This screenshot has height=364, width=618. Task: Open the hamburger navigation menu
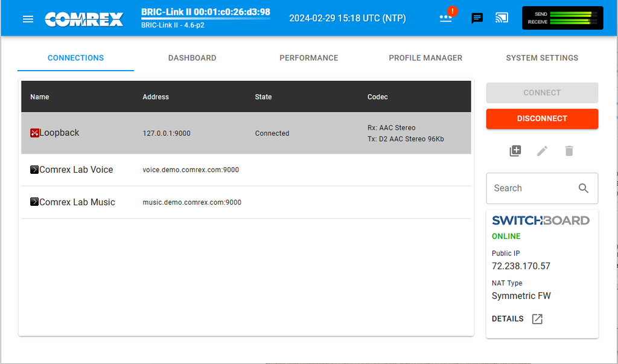tap(28, 19)
